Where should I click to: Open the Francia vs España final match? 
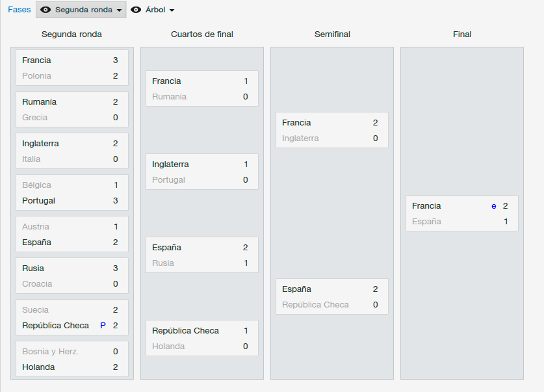462,213
